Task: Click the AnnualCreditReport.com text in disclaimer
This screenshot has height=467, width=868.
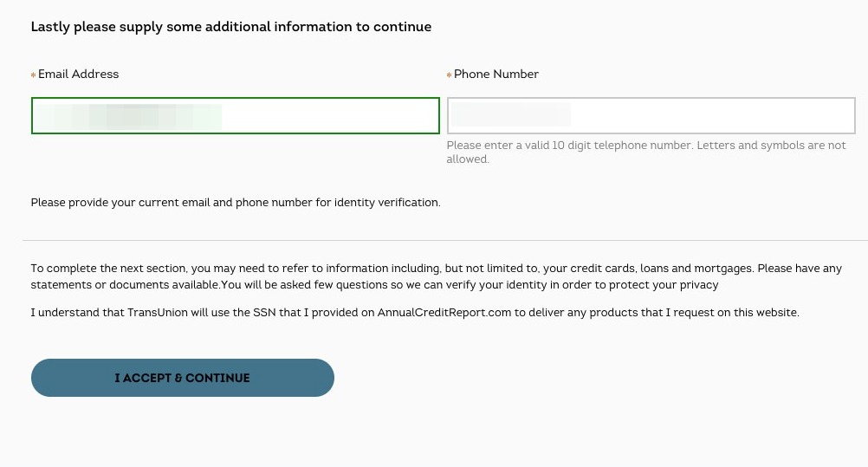Action: tap(444, 313)
